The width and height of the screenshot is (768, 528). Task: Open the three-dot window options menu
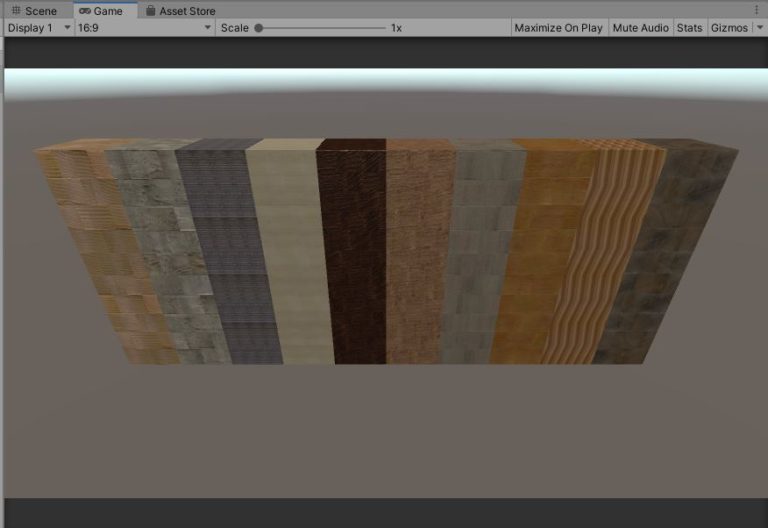tap(757, 10)
